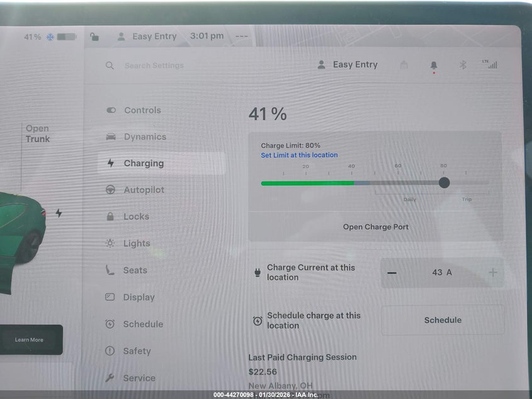This screenshot has width=532, height=399.
Task: Tap the Last Paid Charging Session heading
Action: coord(302,357)
